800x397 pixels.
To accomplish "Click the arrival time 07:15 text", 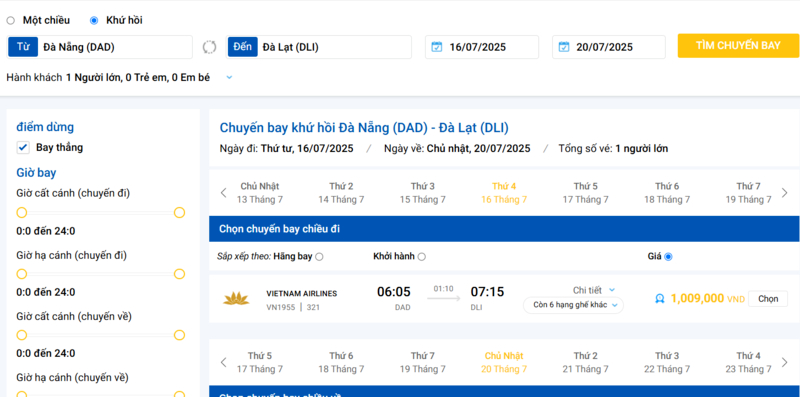I will pos(487,292).
